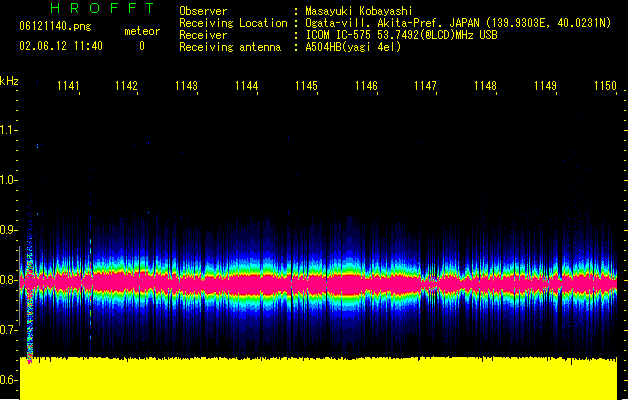Click the 1145 time marker
The image size is (629, 400).
[x=306, y=86]
